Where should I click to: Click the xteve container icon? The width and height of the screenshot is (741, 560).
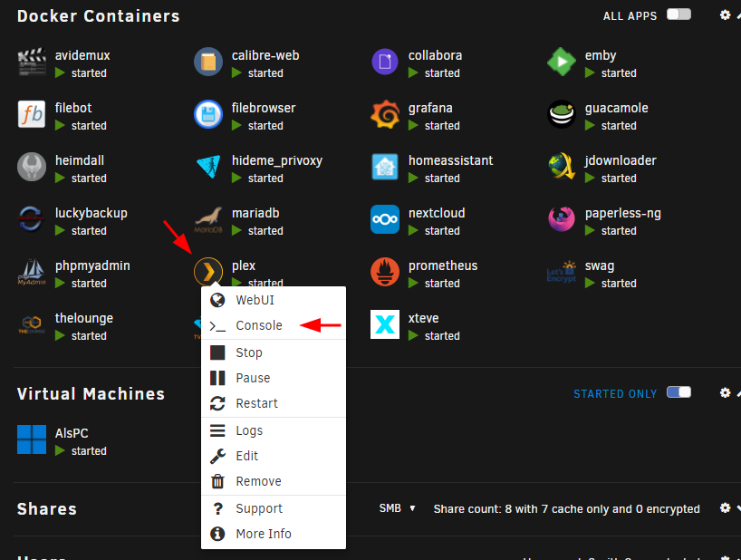(385, 324)
